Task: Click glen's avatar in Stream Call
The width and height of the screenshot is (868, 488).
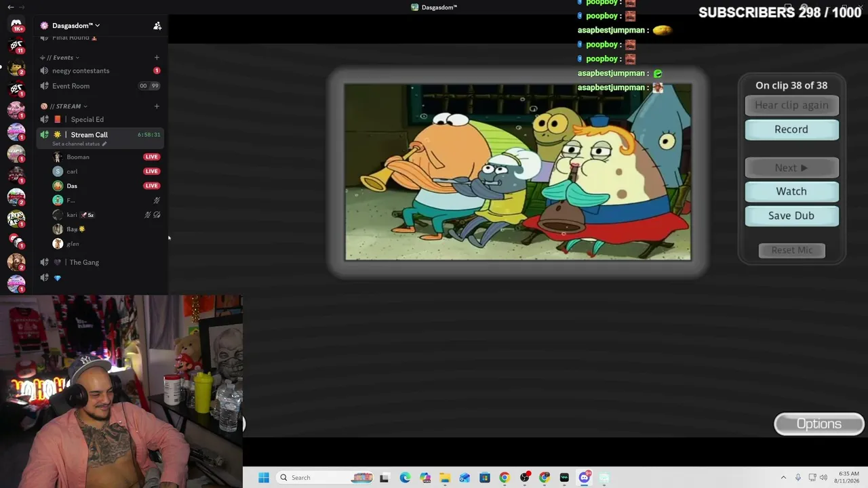Action: [58, 244]
